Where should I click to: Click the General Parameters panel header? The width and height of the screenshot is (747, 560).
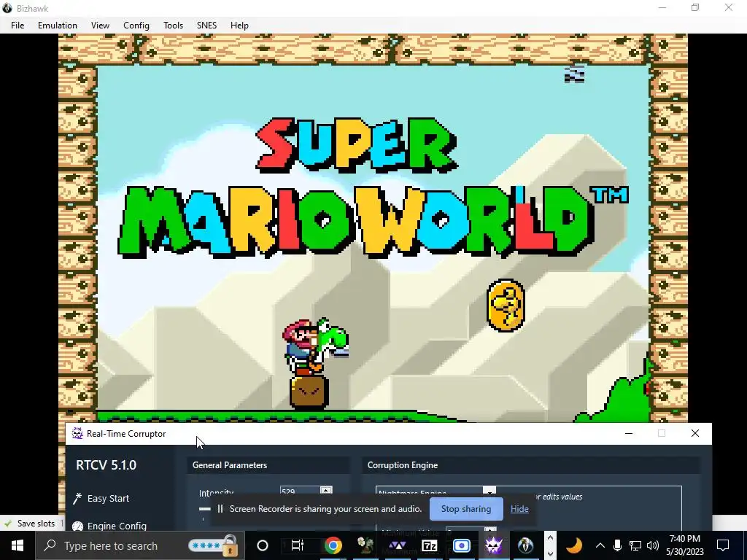pos(268,464)
